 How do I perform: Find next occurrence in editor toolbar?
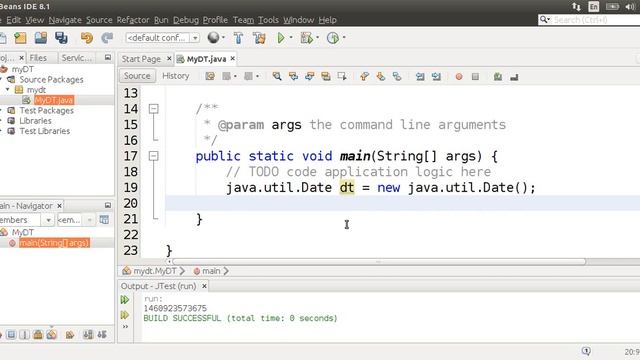tap(309, 76)
